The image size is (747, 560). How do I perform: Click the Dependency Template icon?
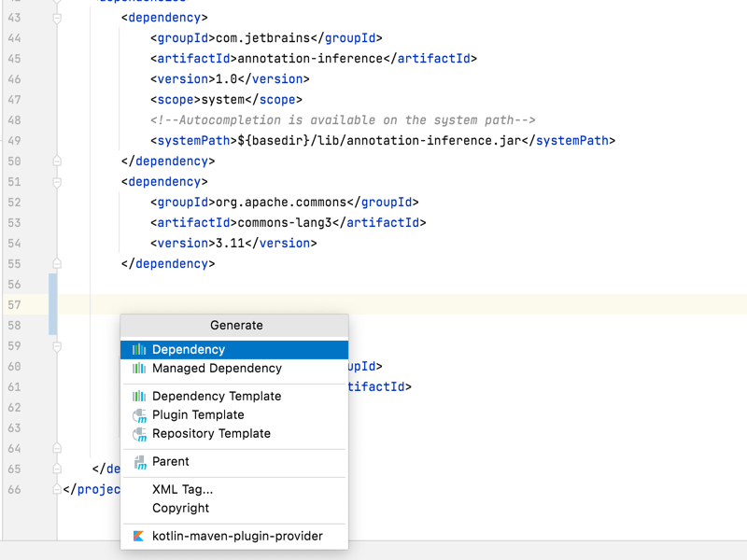(x=139, y=397)
